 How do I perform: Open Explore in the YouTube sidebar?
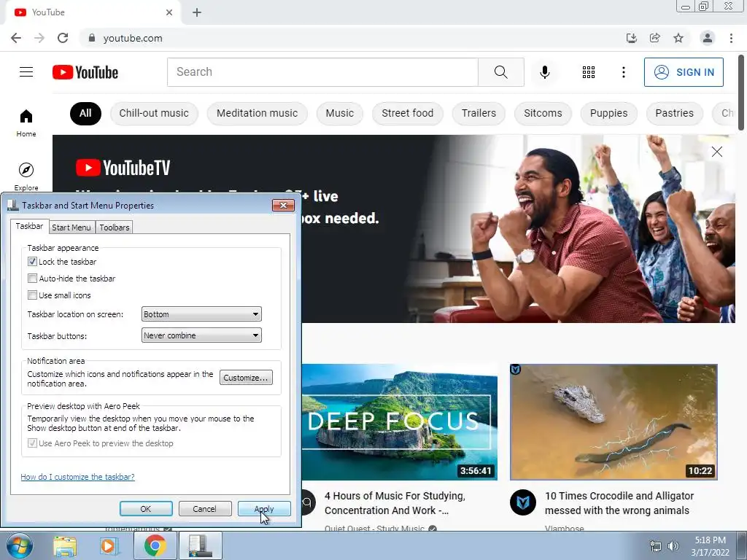[x=26, y=176]
